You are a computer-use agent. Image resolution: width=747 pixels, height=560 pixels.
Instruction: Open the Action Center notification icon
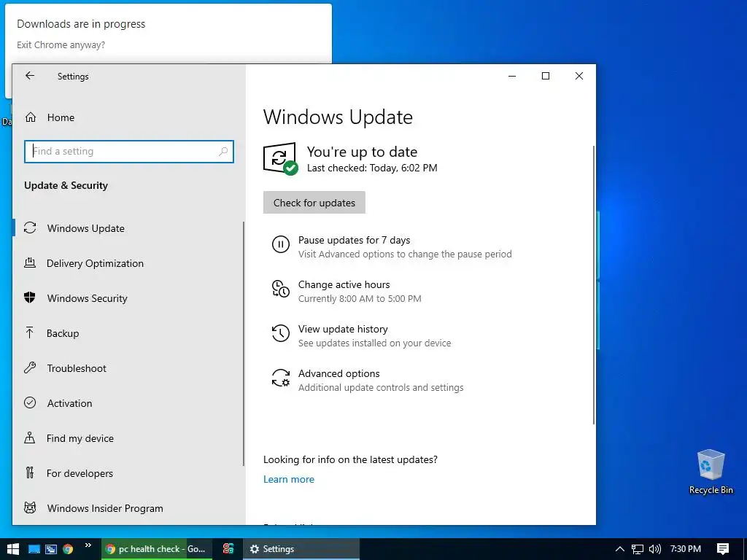tap(723, 549)
